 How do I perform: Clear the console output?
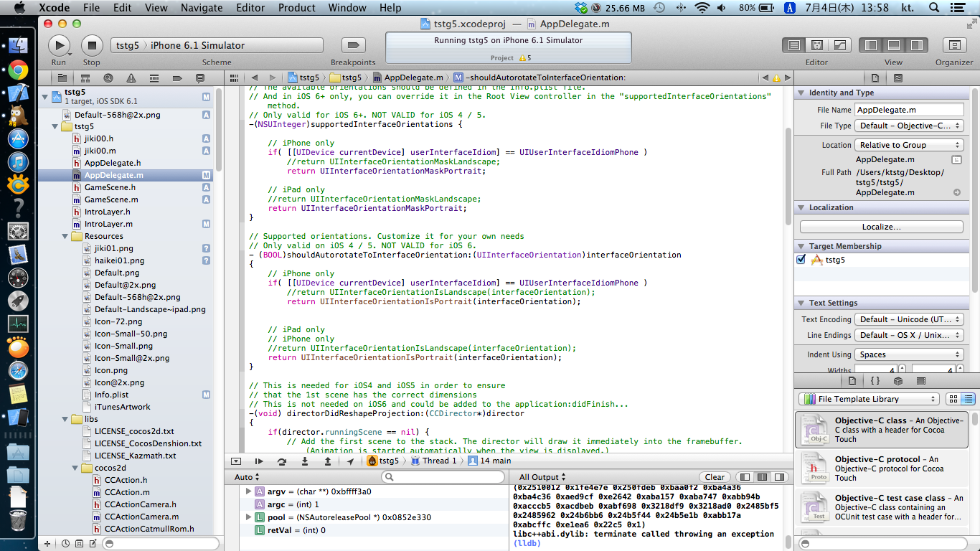715,477
